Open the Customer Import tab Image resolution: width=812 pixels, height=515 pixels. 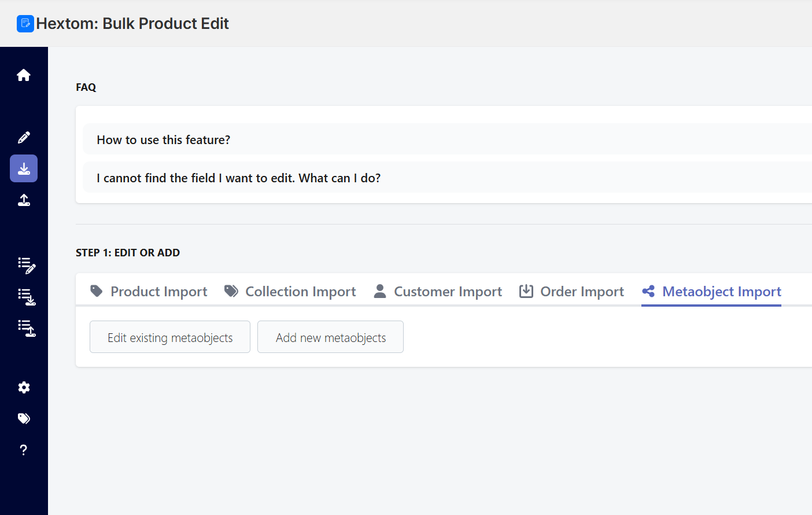[438, 291]
